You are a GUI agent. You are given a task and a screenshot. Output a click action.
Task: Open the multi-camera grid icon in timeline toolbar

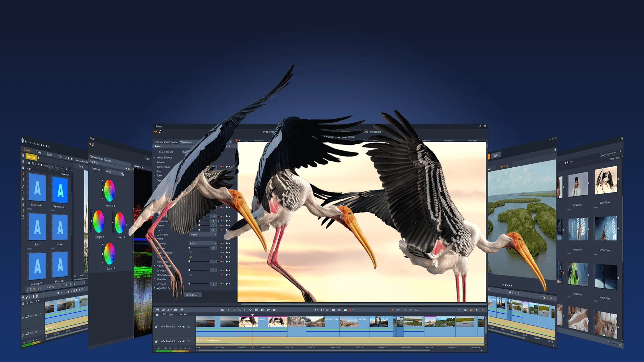pyautogui.click(x=256, y=310)
